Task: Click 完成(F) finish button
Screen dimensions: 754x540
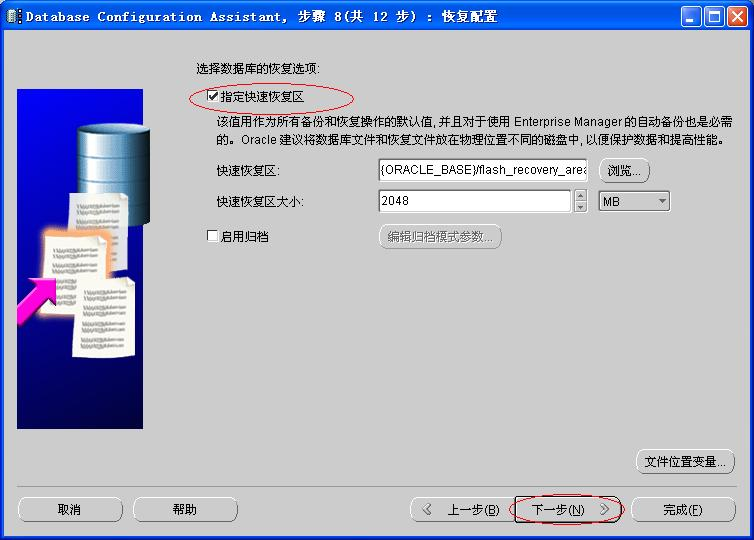Action: 683,509
